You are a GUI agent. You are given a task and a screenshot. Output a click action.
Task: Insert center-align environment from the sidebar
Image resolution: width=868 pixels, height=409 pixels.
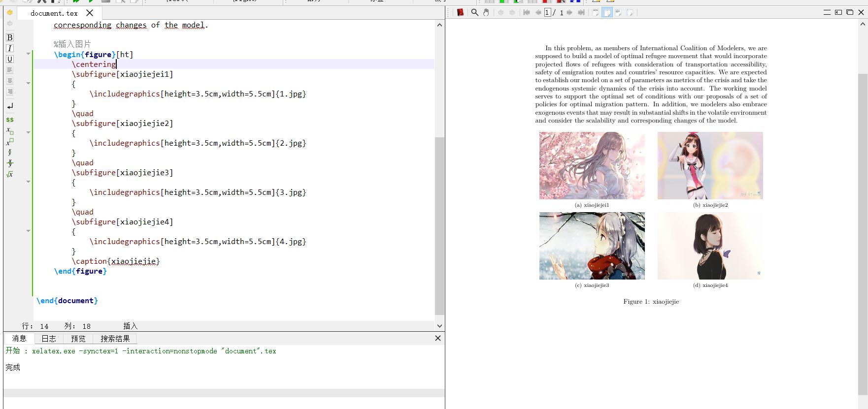[10, 81]
